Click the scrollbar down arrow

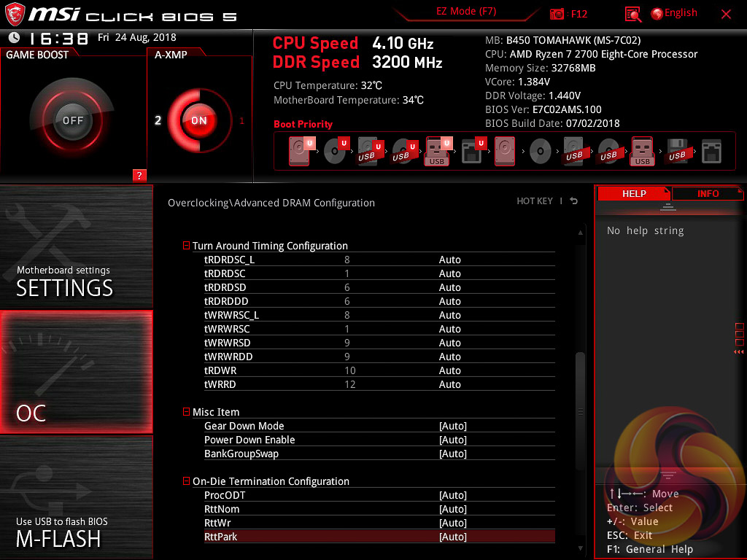click(580, 548)
